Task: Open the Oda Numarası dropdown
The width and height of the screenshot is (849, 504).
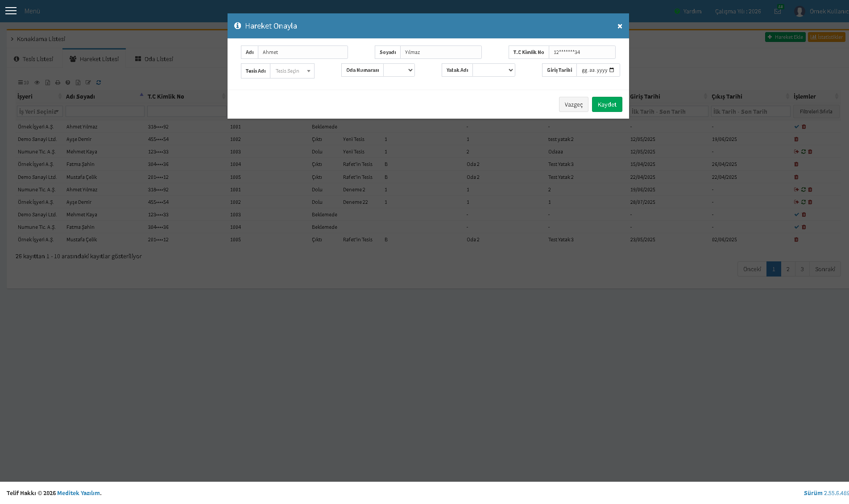Action: point(399,70)
